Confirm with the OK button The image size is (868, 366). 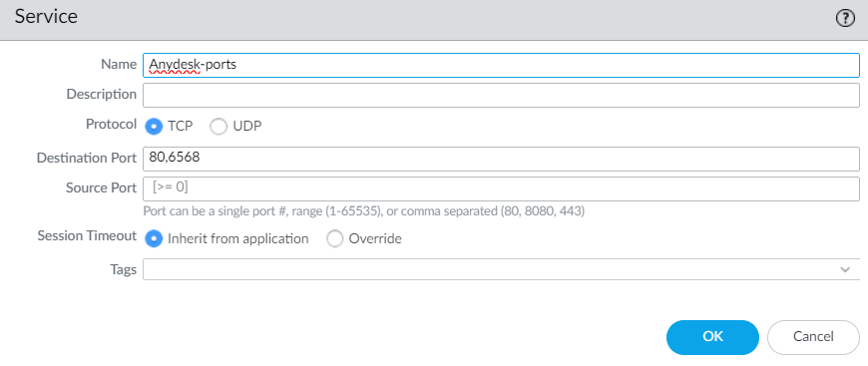click(712, 337)
